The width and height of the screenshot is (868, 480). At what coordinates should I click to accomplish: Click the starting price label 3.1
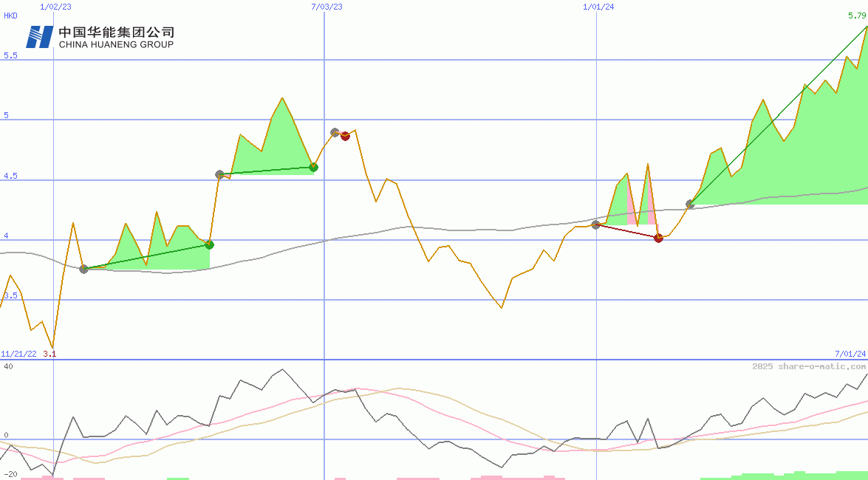click(x=50, y=352)
